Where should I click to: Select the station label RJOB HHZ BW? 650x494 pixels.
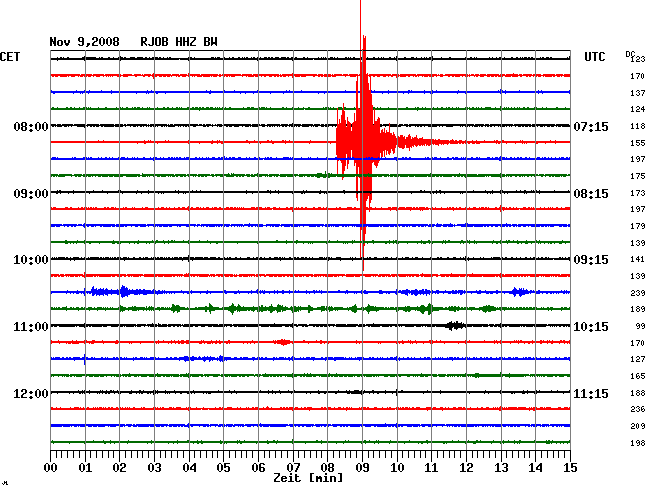pos(179,42)
